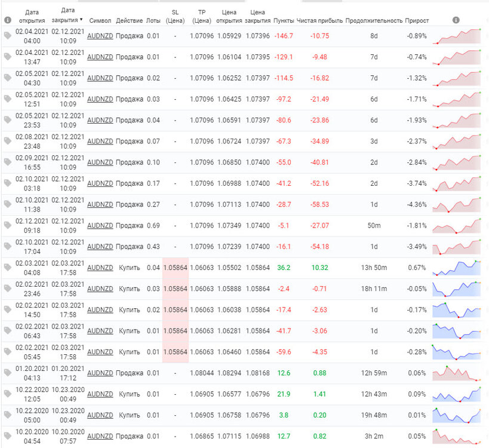
Task: Click tag icon of trade opened 02.10.2021 03:18
Action: pyautogui.click(x=8, y=183)
